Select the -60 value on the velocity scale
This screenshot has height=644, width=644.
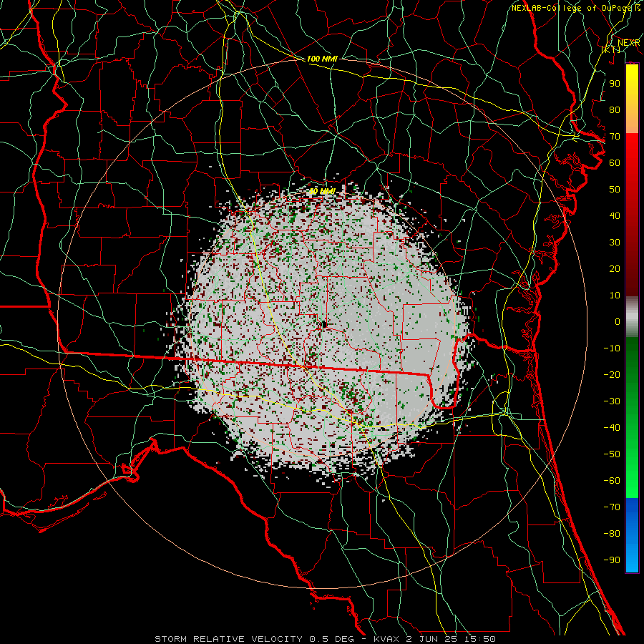click(612, 481)
